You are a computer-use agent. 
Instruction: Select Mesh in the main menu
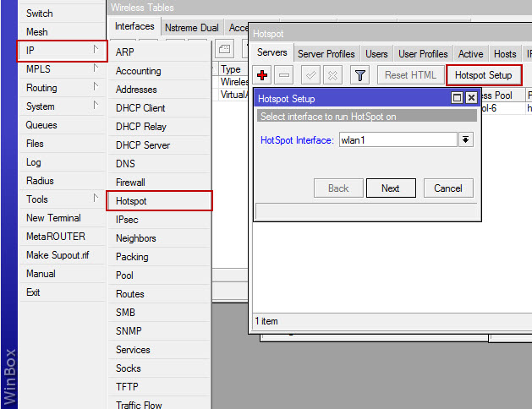[62, 32]
